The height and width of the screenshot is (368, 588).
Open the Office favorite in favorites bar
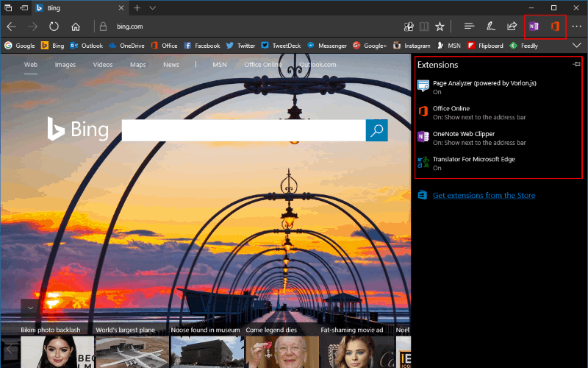pyautogui.click(x=164, y=46)
